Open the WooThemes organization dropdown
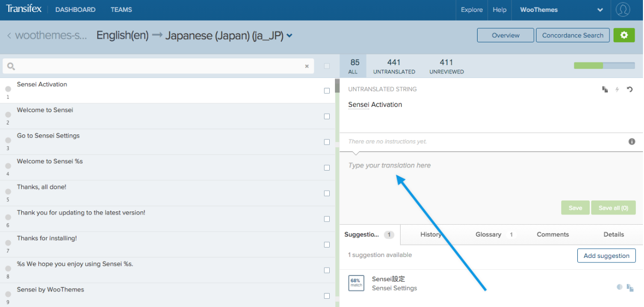This screenshot has height=307, width=644. 561,10
